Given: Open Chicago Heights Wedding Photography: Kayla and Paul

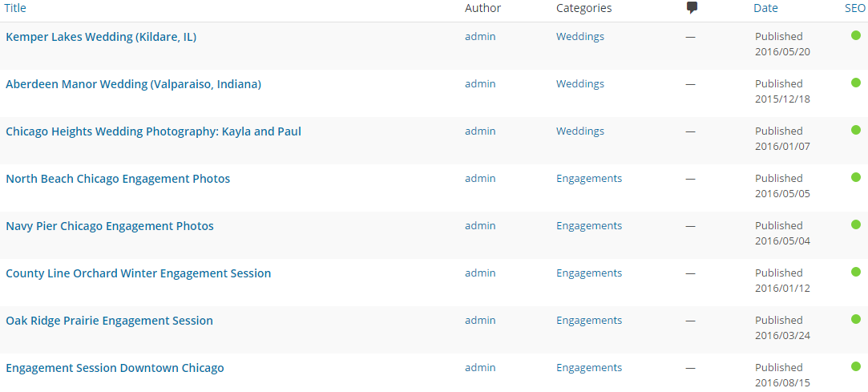Looking at the screenshot, I should 153,131.
